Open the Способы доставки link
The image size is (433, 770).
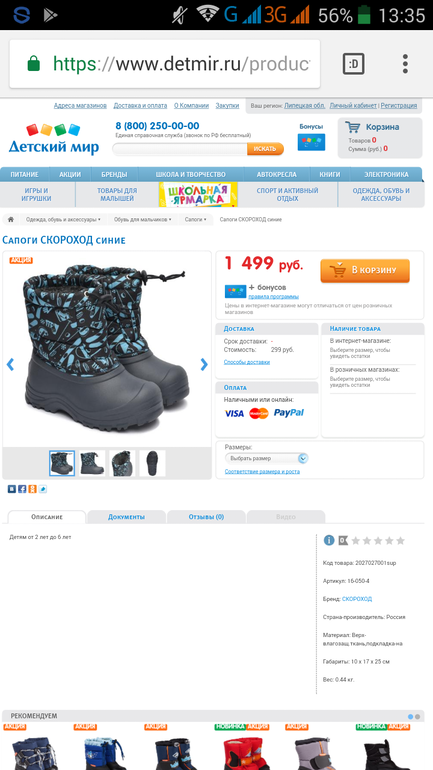click(x=247, y=362)
